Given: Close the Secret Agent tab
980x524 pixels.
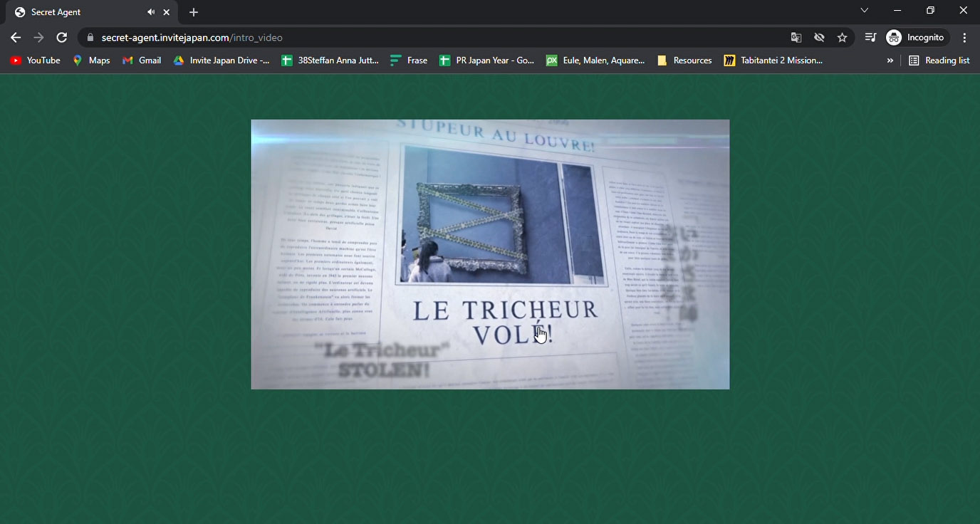Looking at the screenshot, I should point(167,12).
